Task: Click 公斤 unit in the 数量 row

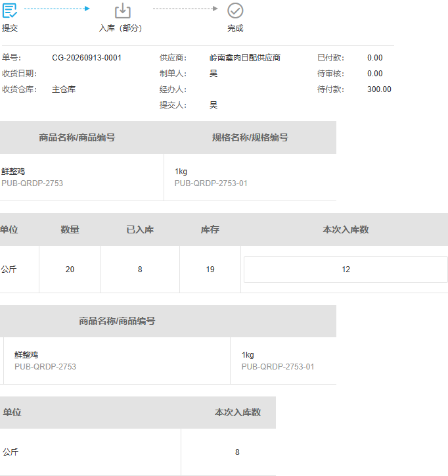Action: pyautogui.click(x=9, y=270)
